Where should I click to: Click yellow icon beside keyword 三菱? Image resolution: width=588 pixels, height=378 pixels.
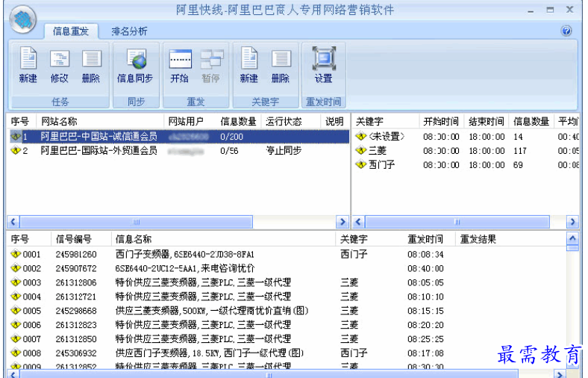360,150
